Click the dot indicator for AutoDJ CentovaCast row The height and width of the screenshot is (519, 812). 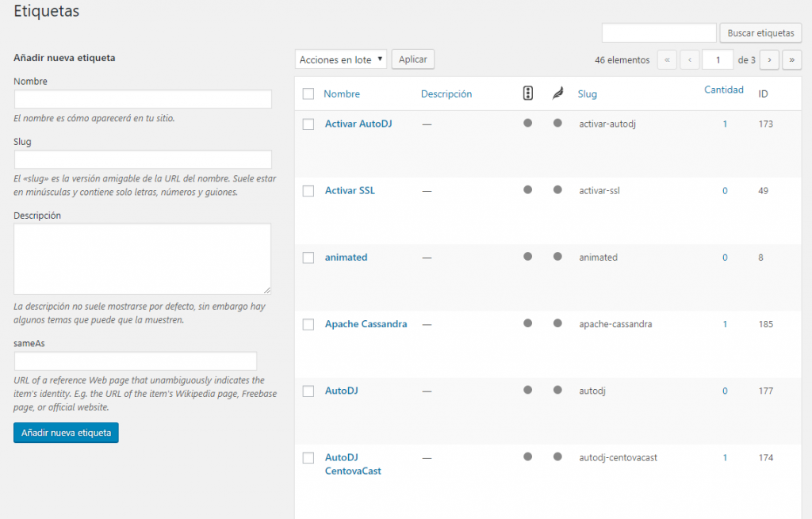[528, 457]
